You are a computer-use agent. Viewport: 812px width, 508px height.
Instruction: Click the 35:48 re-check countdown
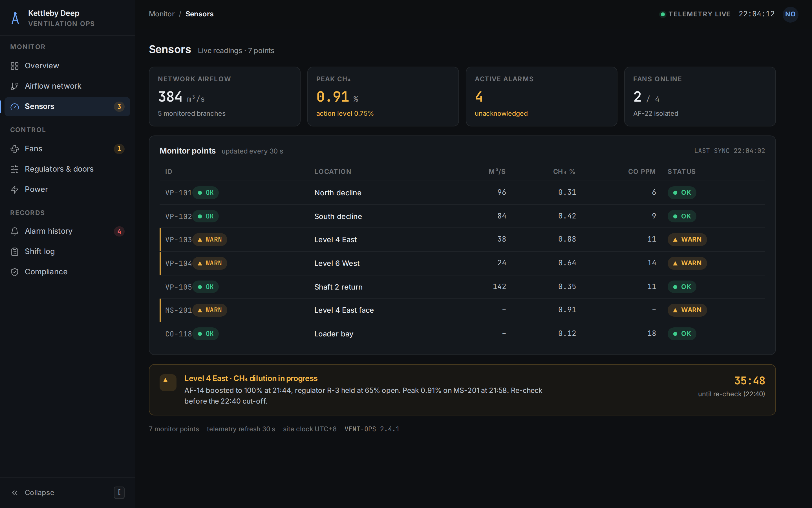[x=750, y=381]
